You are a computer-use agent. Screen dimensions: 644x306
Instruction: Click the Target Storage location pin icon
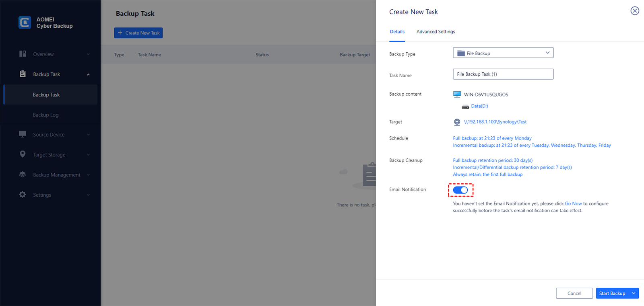pos(23,154)
